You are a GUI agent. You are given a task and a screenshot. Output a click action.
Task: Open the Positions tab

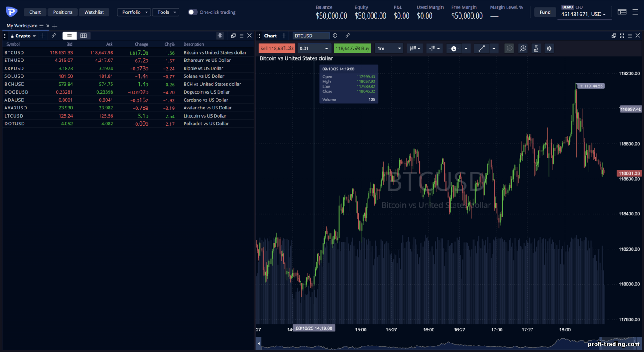pos(63,12)
